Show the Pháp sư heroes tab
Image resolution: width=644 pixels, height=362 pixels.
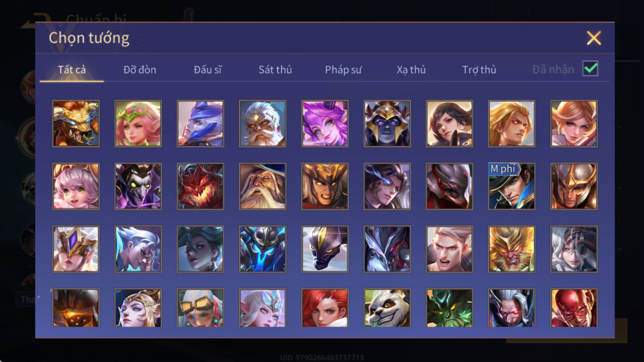coord(343,69)
